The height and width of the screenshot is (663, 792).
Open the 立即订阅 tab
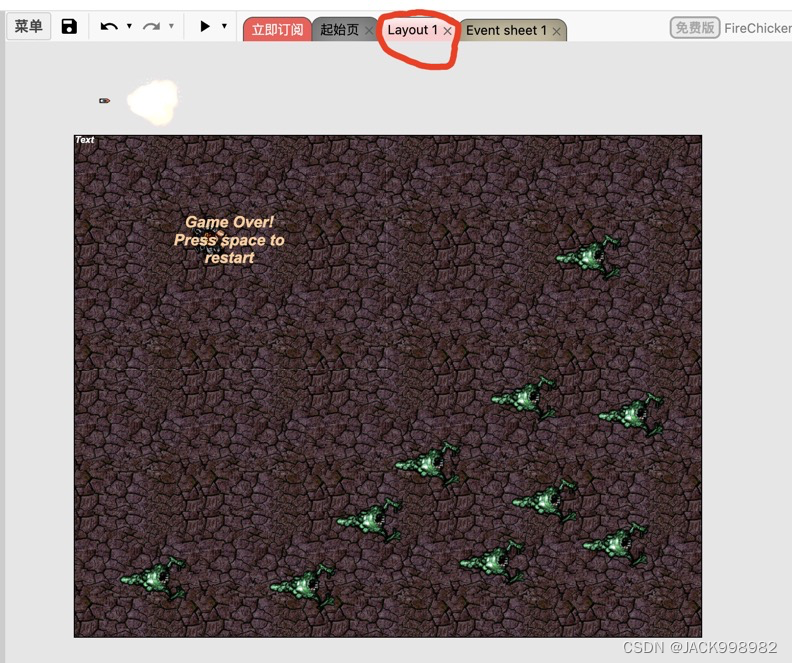[x=277, y=30]
